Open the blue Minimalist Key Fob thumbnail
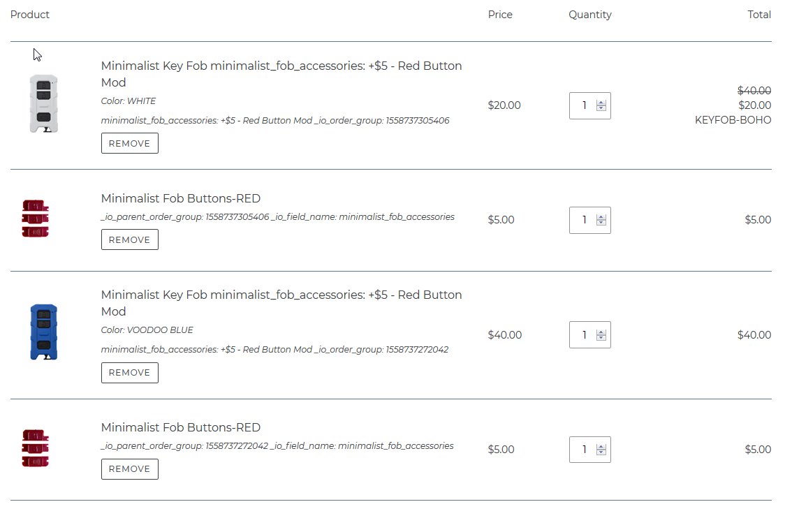The image size is (792, 532). coord(43,332)
